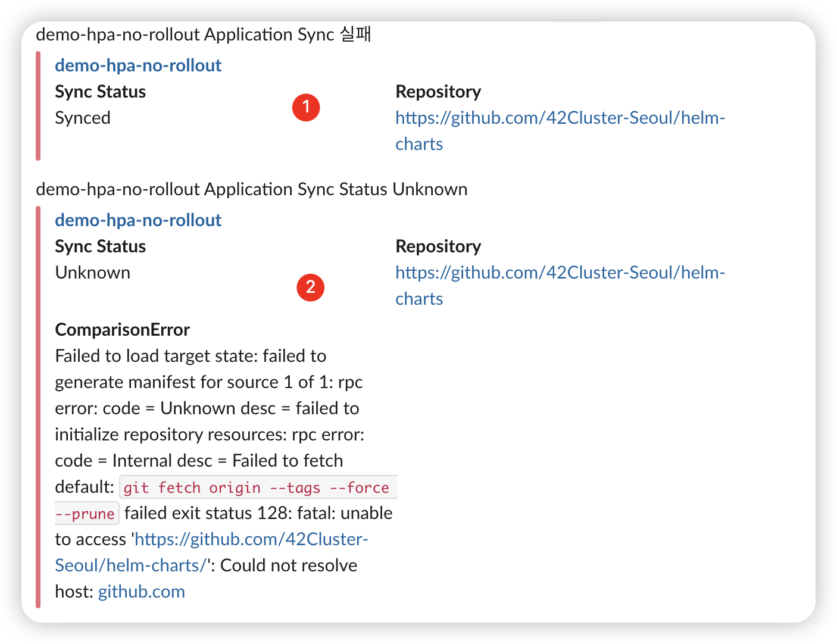Click the red attachment bar beside Synced
The height and width of the screenshot is (644, 837).
pos(38,106)
